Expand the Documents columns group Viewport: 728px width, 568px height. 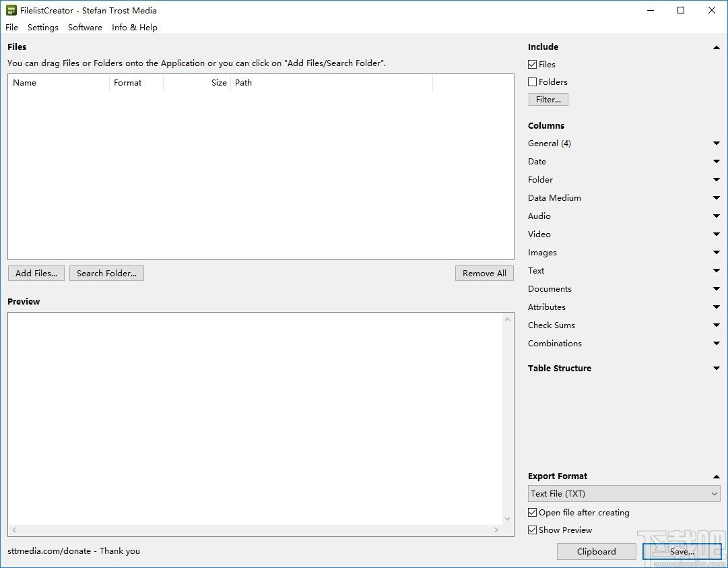click(717, 289)
